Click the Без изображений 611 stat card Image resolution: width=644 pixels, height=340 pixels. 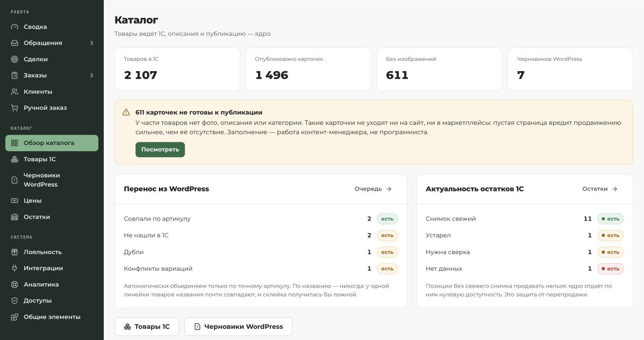[x=439, y=69]
